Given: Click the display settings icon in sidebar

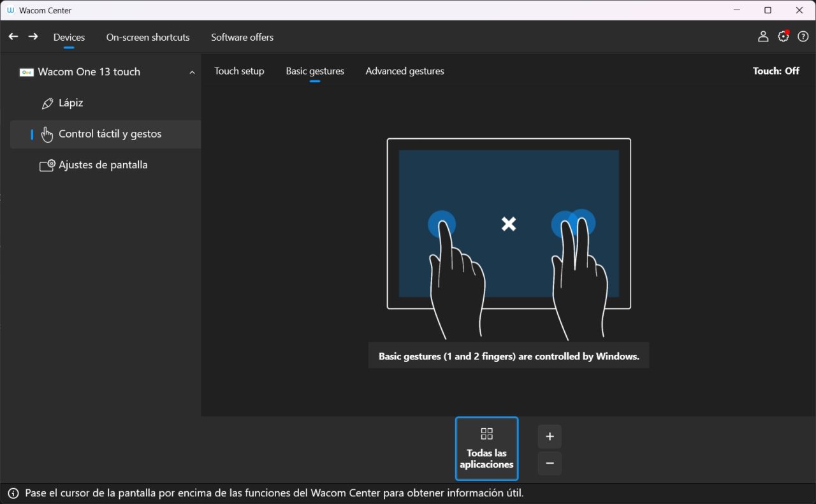Looking at the screenshot, I should click(x=47, y=165).
